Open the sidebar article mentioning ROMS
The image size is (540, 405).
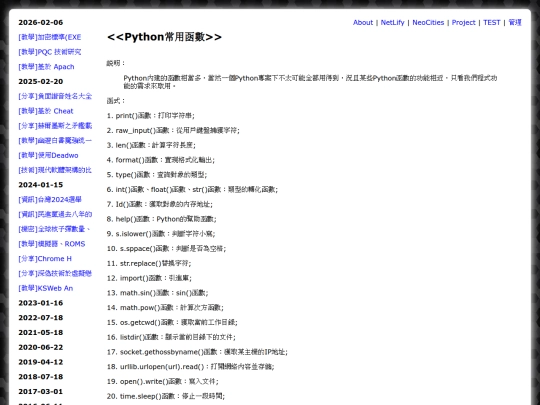pos(52,244)
